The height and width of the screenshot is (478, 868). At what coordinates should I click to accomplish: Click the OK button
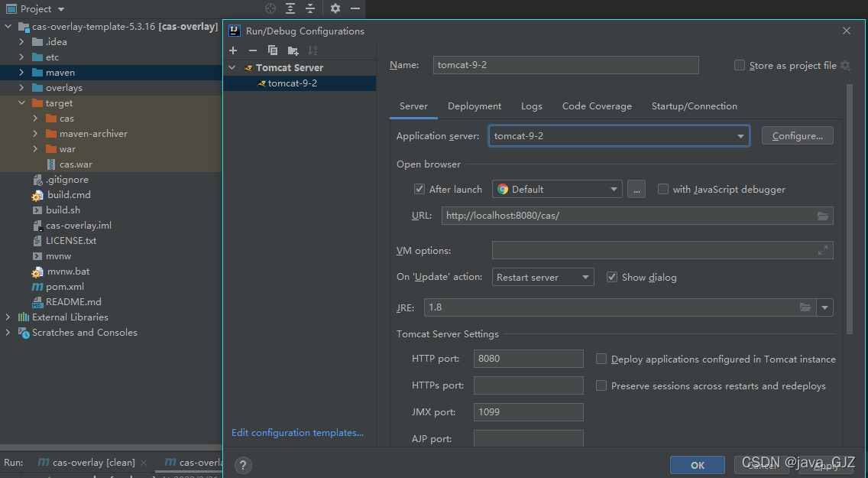point(698,465)
